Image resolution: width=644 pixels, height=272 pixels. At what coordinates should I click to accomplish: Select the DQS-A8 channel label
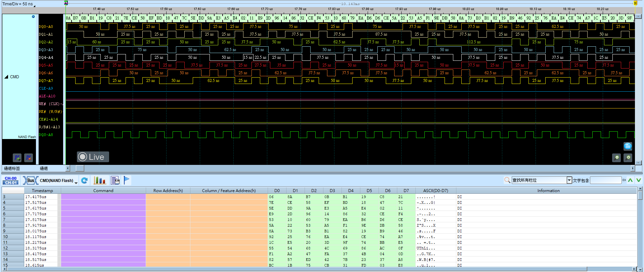tap(46, 135)
